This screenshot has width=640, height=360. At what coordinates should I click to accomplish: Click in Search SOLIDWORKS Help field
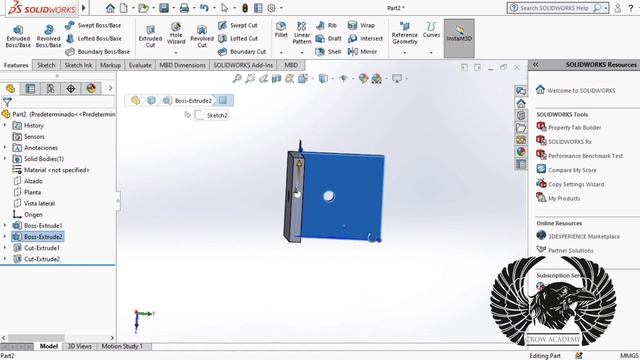click(555, 8)
